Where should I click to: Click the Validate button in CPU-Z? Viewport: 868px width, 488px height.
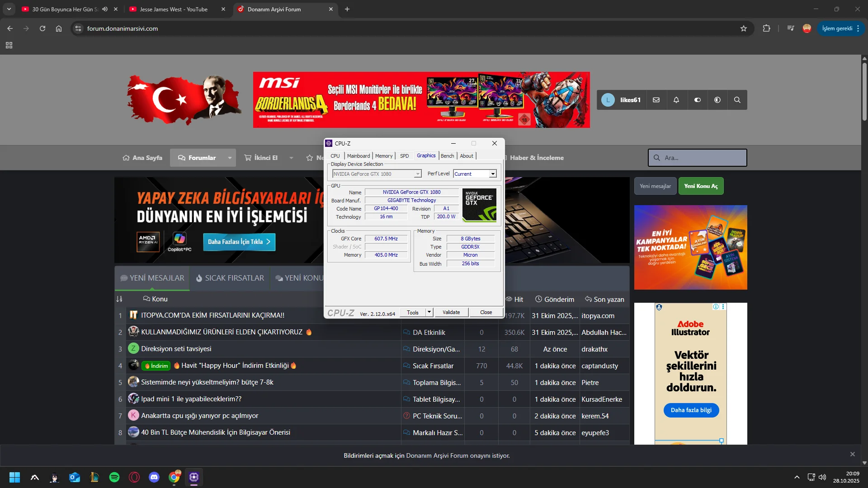pyautogui.click(x=451, y=312)
